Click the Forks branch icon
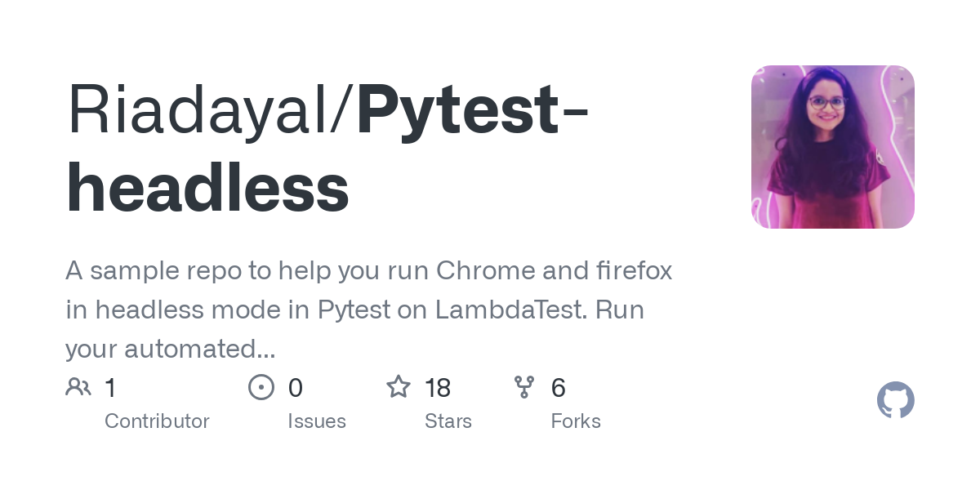The width and height of the screenshot is (980, 490). click(x=524, y=387)
